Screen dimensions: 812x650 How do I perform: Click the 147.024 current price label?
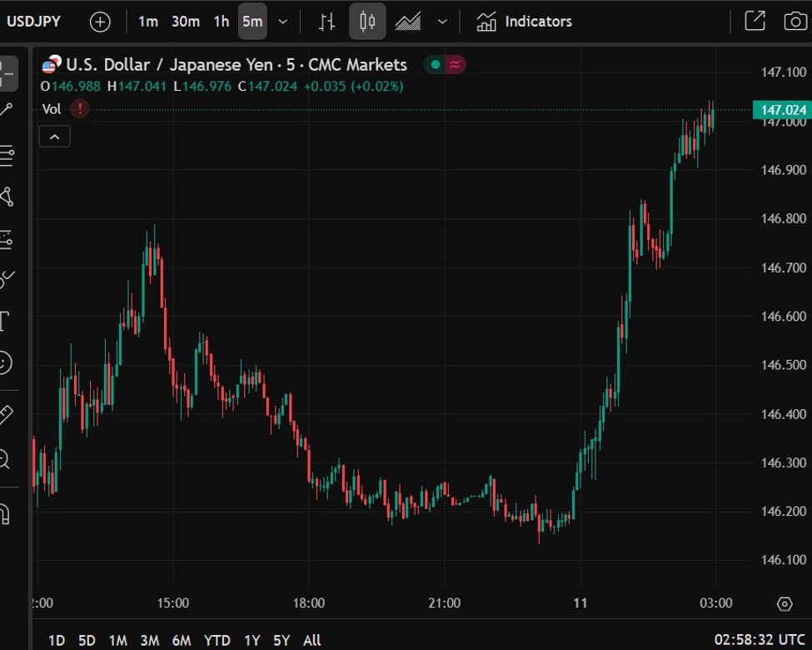780,110
